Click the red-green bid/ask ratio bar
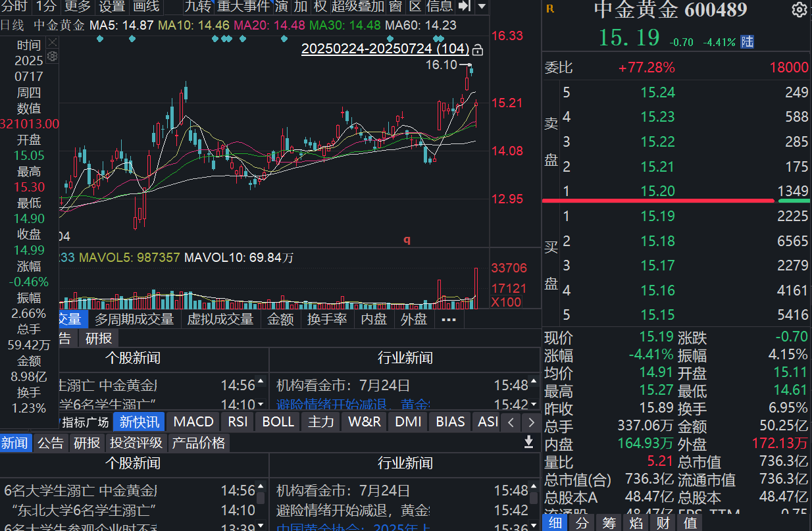Image resolution: width=812 pixels, height=531 pixels. (x=676, y=200)
